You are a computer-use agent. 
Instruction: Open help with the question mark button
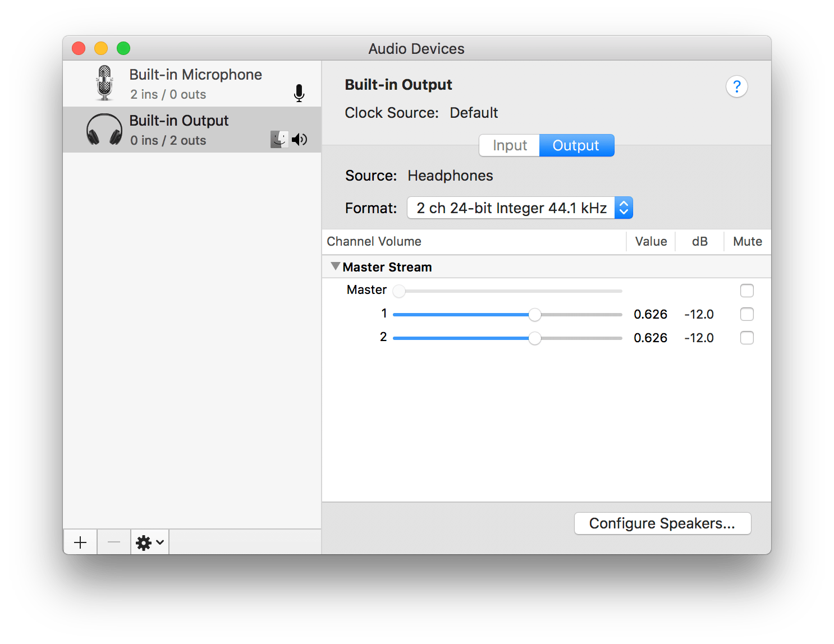(x=737, y=86)
